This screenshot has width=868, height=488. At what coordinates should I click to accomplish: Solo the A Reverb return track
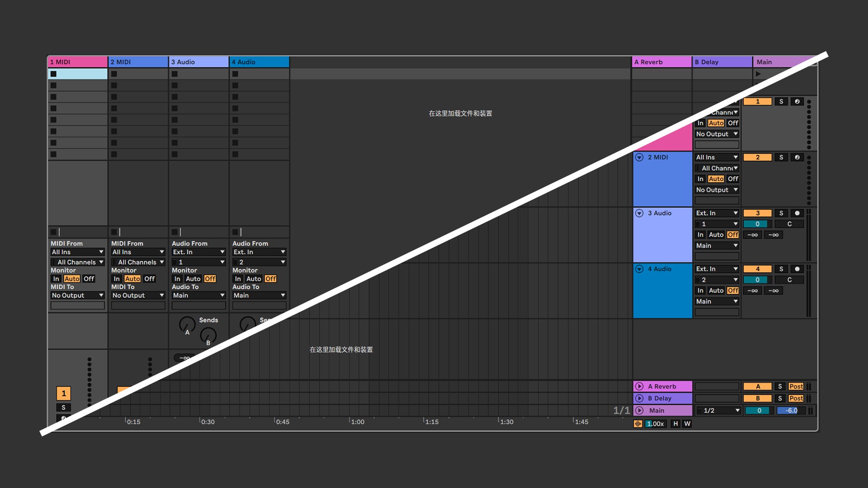(x=780, y=386)
